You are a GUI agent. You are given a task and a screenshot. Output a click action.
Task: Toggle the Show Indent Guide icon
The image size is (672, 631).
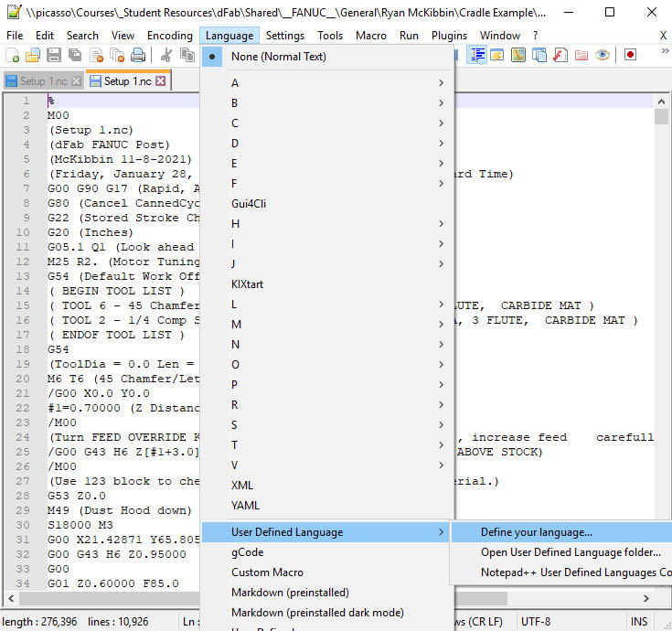(x=477, y=55)
